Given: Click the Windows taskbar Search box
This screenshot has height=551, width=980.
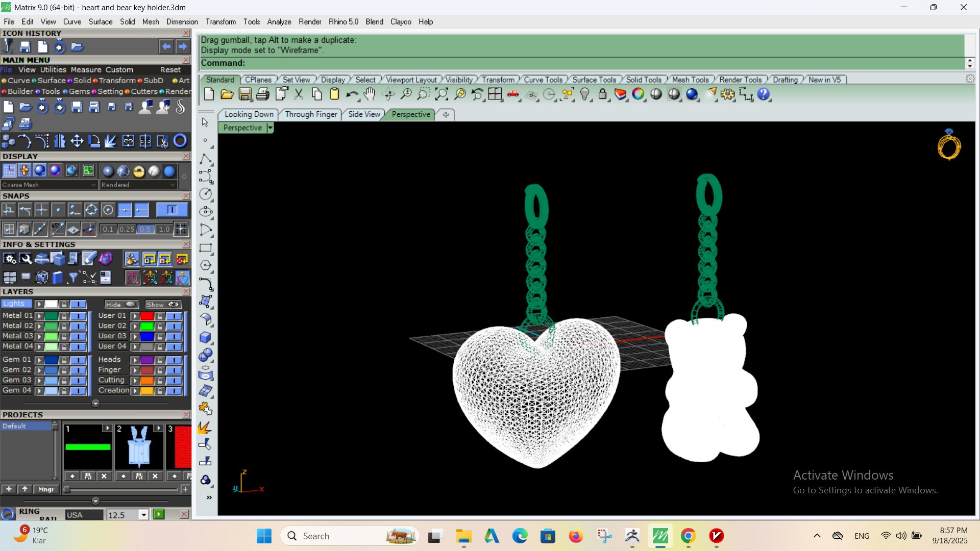Looking at the screenshot, I should click(x=349, y=536).
